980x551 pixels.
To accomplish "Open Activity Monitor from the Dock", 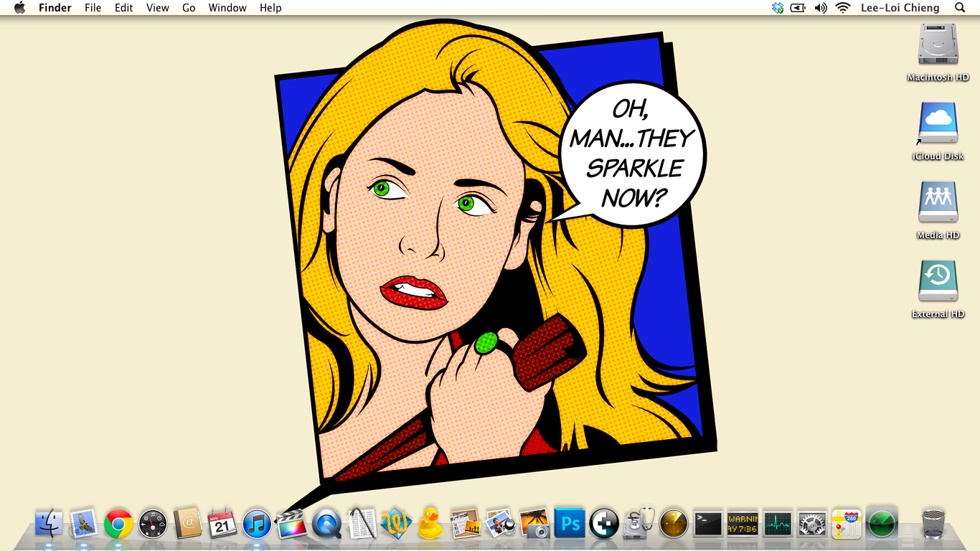I will coord(778,524).
